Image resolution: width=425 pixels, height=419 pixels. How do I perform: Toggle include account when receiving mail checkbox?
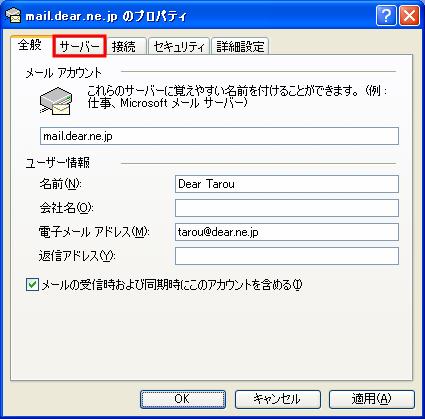pyautogui.click(x=32, y=285)
